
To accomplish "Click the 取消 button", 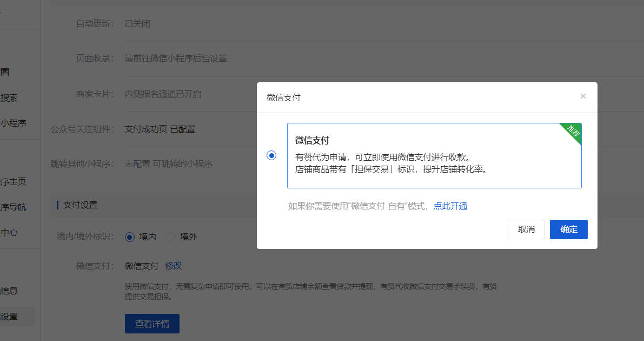I will click(x=526, y=229).
